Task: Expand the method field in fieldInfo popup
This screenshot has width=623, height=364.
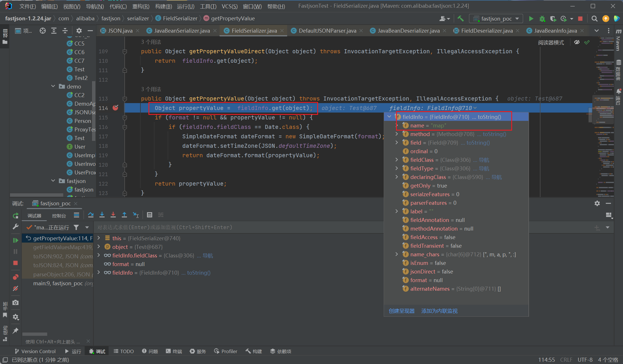Action: (397, 134)
